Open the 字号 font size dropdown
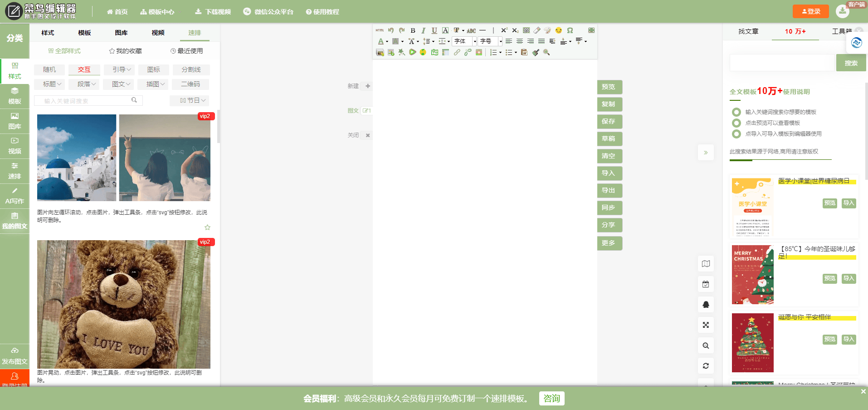Screen dimensions: 868x410 click(489, 41)
